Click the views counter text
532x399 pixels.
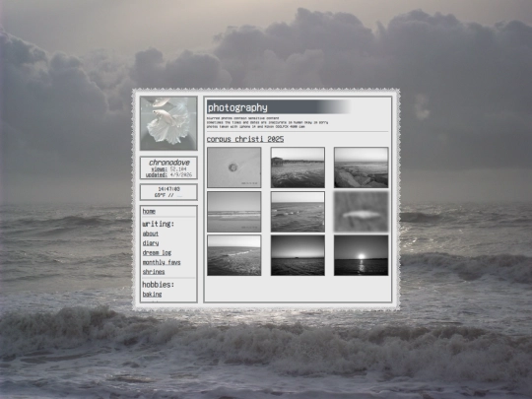click(168, 169)
